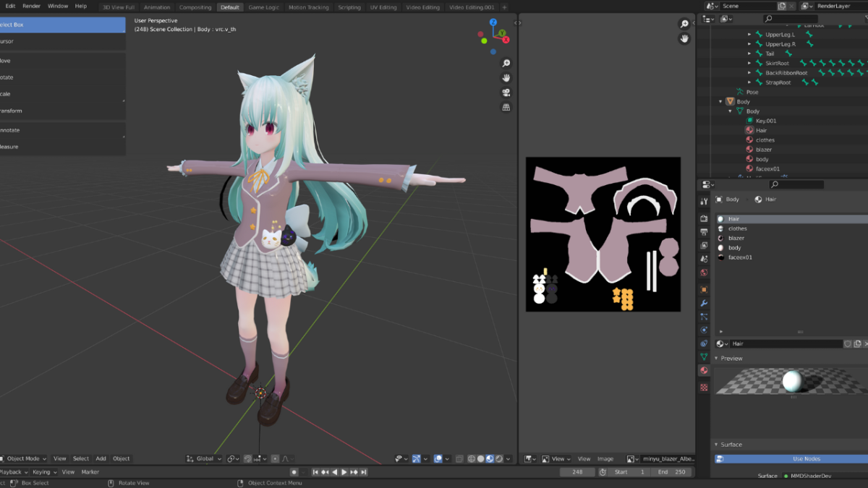
Task: Open the View Layer properties tab icon
Action: pyautogui.click(x=704, y=246)
